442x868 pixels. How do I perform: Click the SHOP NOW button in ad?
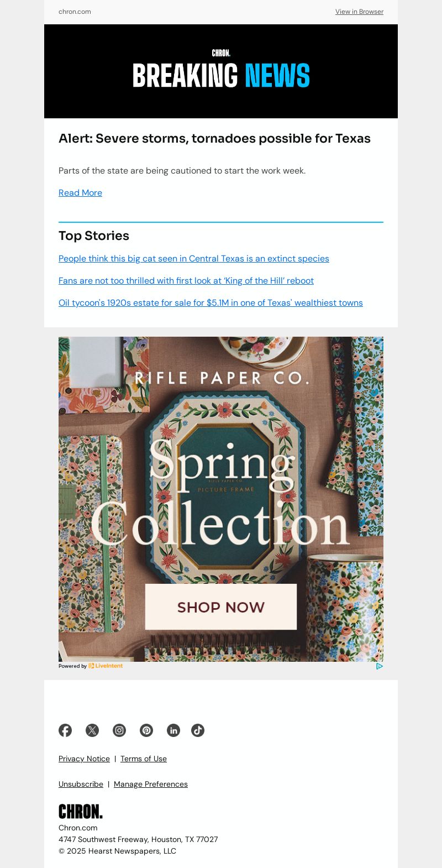pyautogui.click(x=221, y=607)
